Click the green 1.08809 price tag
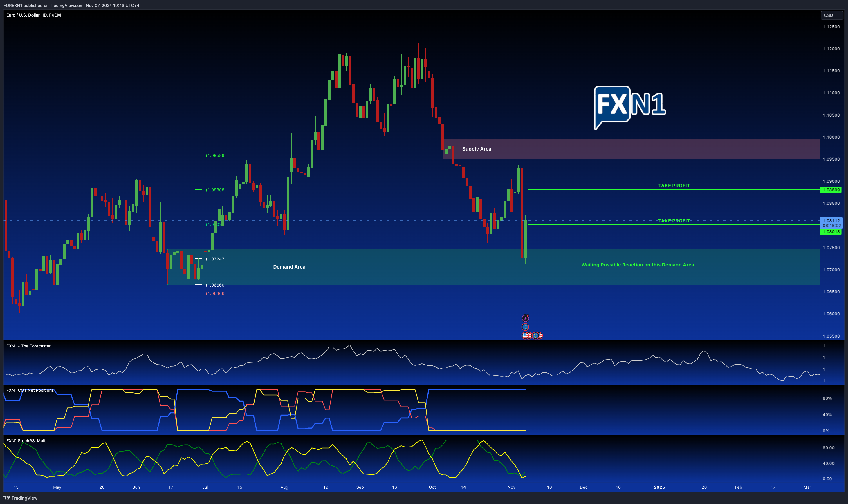This screenshot has height=504, width=848. (831, 190)
